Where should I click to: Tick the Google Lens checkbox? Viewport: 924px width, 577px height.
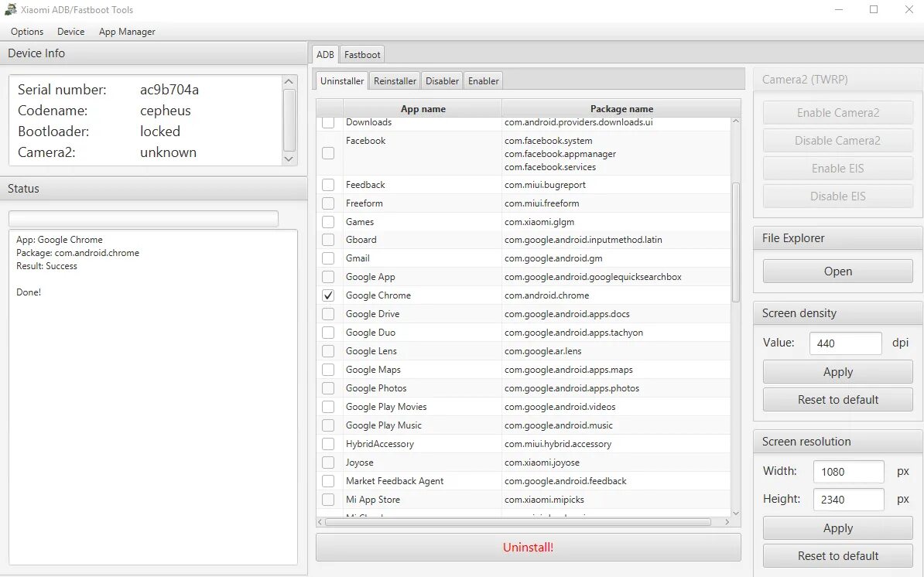(x=328, y=351)
